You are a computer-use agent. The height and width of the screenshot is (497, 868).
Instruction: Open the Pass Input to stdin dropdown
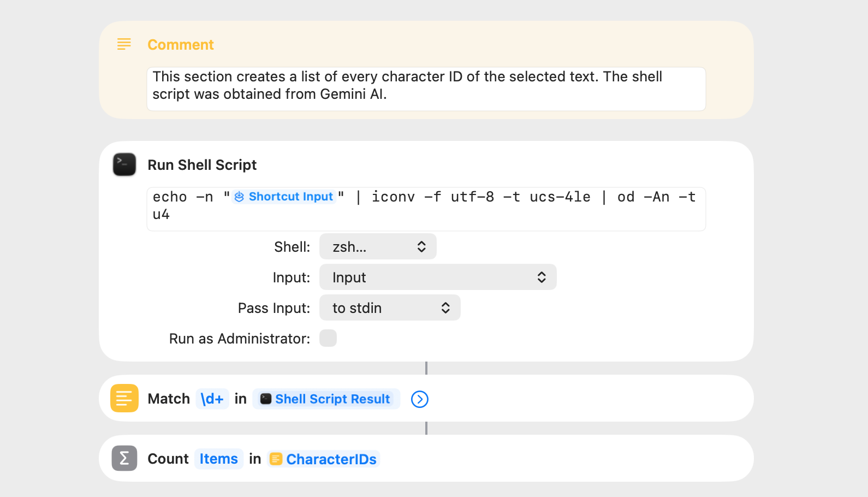(390, 308)
